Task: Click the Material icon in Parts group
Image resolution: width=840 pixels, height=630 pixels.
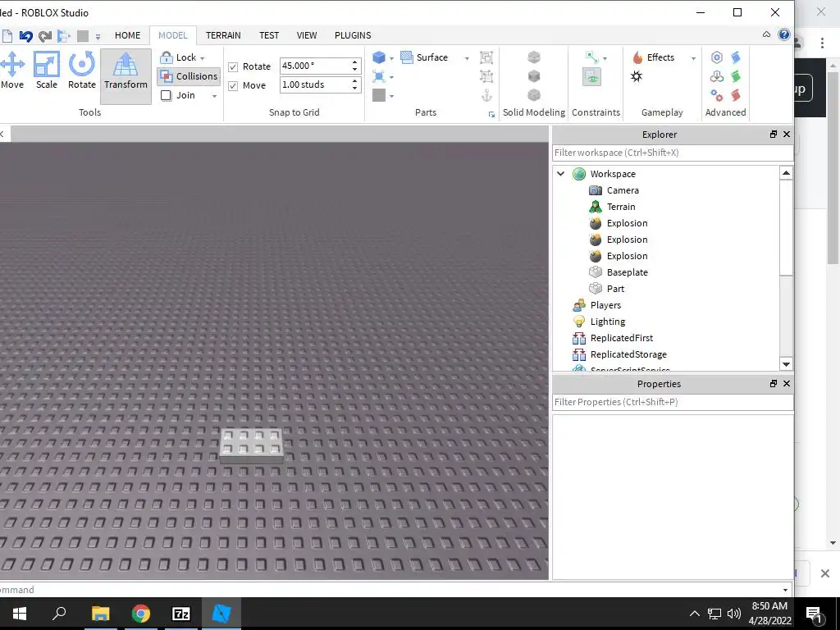Action: coord(379,76)
